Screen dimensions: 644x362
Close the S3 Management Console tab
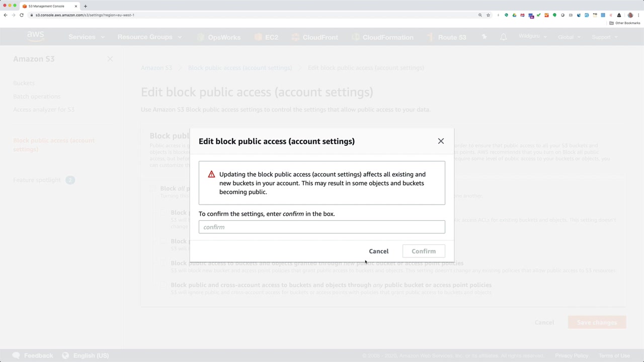click(x=76, y=6)
